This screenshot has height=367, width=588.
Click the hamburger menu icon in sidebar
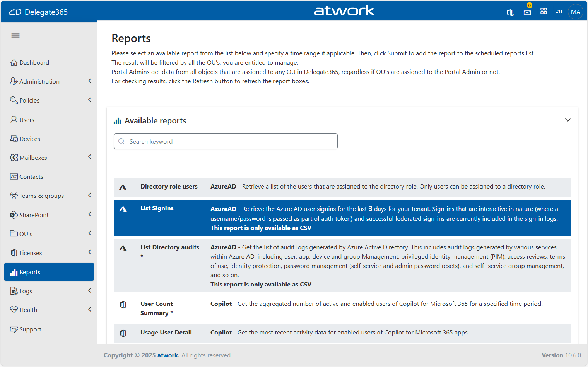click(15, 35)
